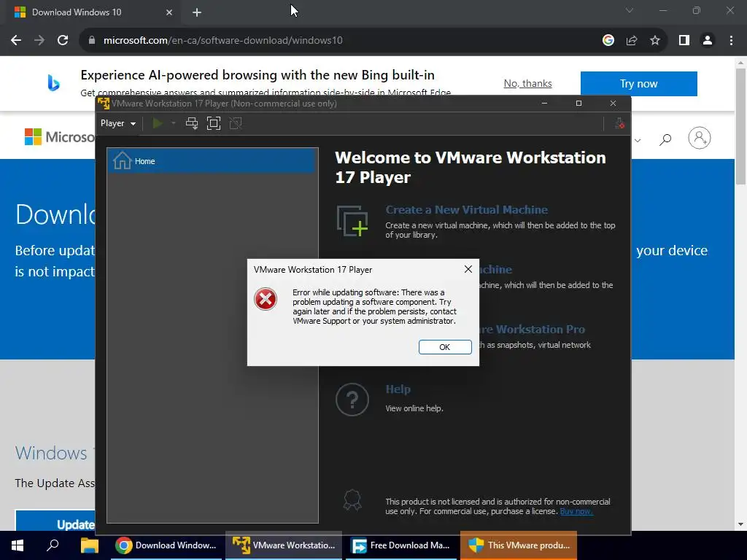Switch to VMware Workstation taskbar item

coord(284,545)
